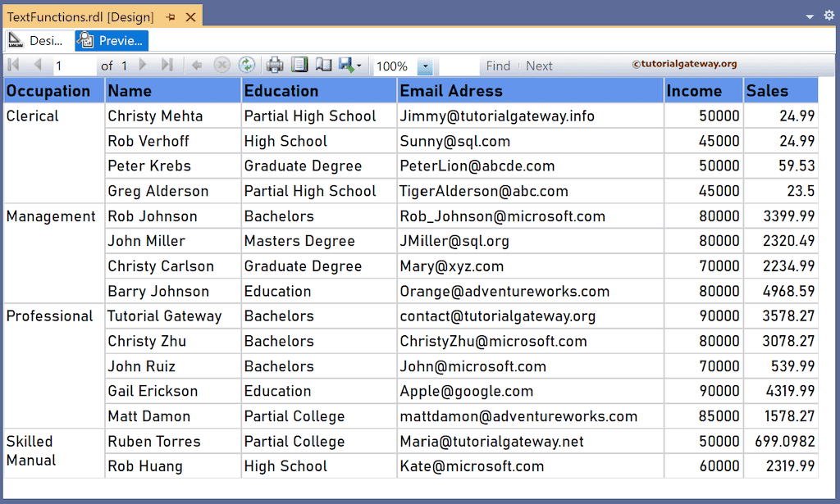Refresh the report preview
840x504 pixels.
[x=246, y=64]
